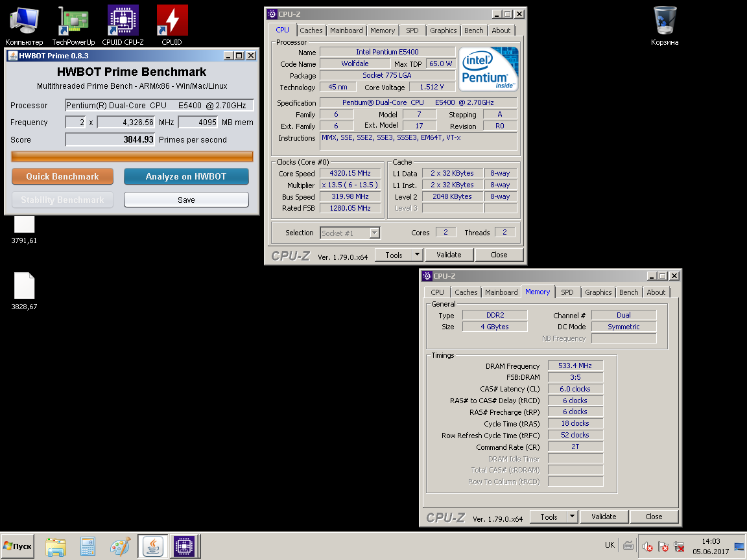Image resolution: width=747 pixels, height=560 pixels.
Task: Open Mainboard tab in the lower CPU-Z window
Action: 501,292
